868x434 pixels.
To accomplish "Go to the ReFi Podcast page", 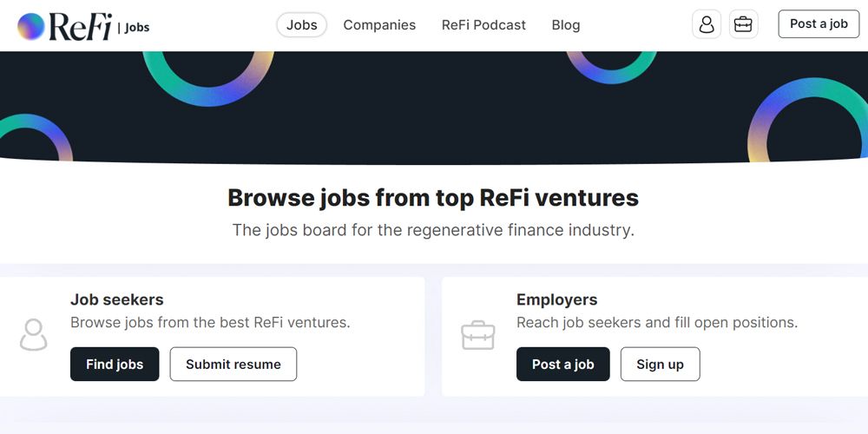I will [483, 25].
